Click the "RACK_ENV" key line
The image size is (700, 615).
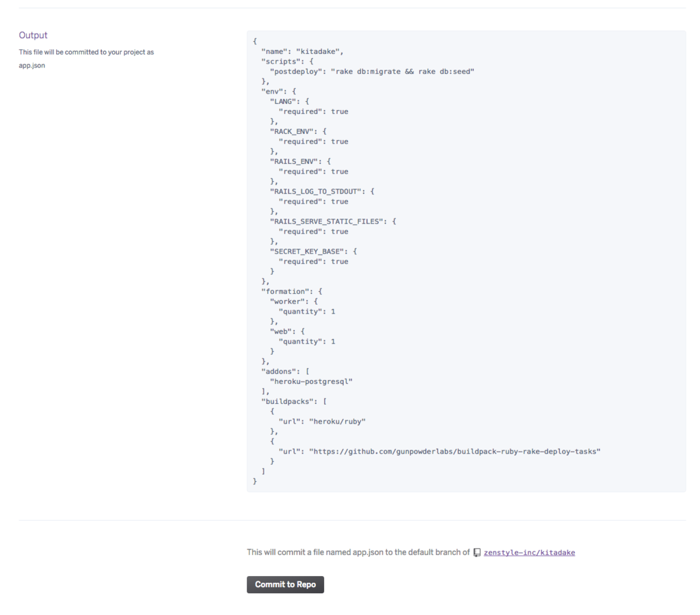pos(298,131)
